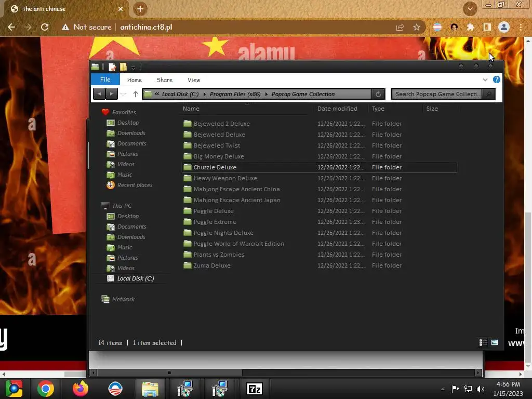The height and width of the screenshot is (399, 532).
Task: Click quick access Properties icon in title bar
Action: point(112,67)
